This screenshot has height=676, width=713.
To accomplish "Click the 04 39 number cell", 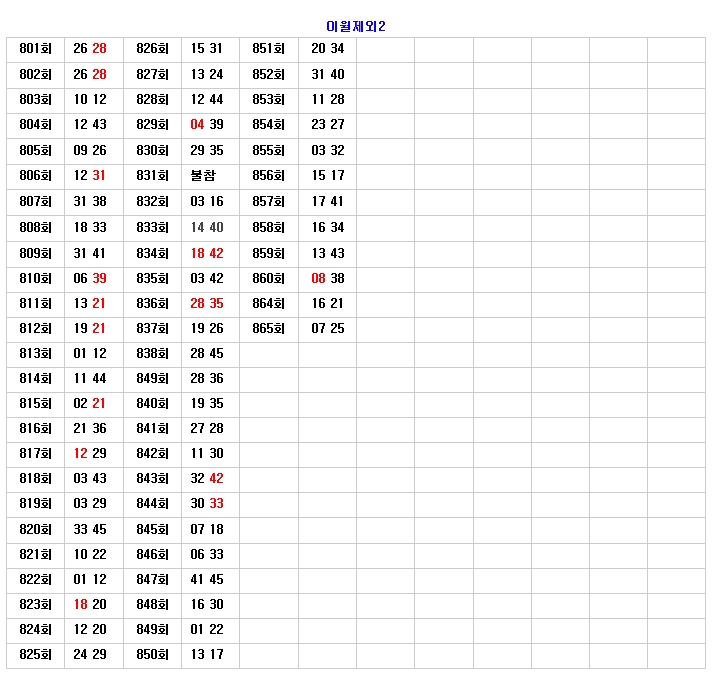I will click(207, 125).
